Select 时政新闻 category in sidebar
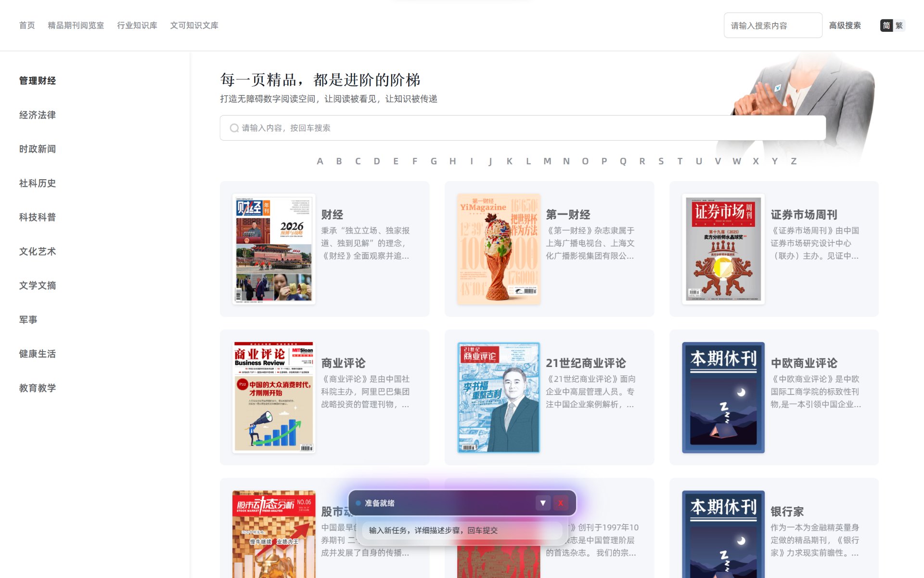The image size is (924, 578). pos(38,149)
